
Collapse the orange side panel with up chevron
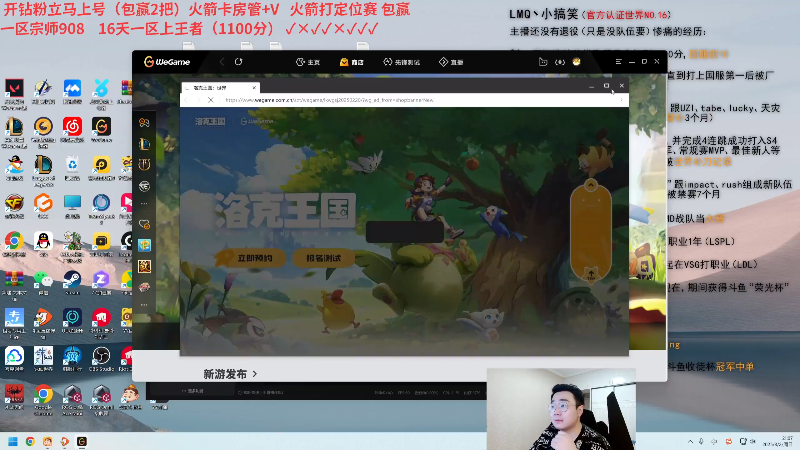(x=591, y=185)
